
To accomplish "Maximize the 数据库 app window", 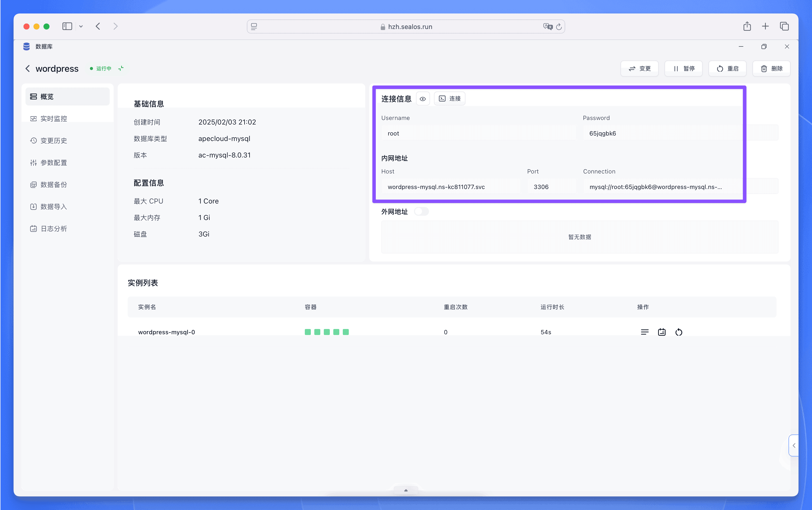I will (x=764, y=46).
